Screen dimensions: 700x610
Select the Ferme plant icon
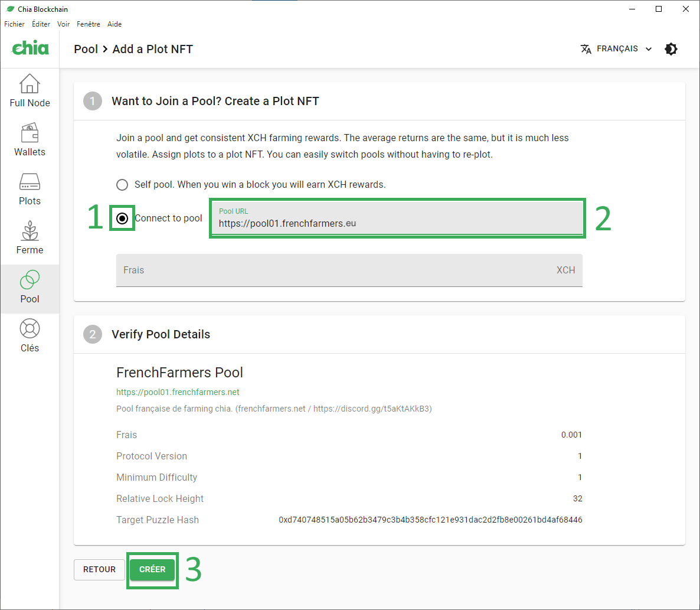(30, 231)
